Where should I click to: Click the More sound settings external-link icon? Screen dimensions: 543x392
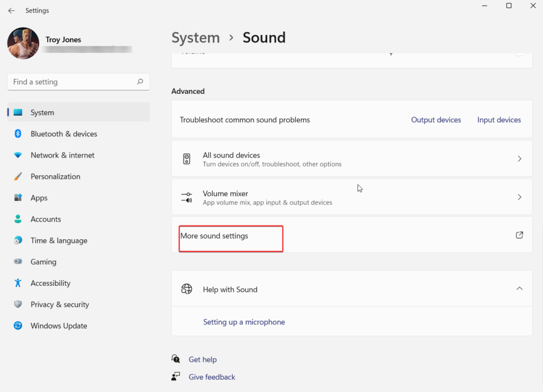[520, 235]
